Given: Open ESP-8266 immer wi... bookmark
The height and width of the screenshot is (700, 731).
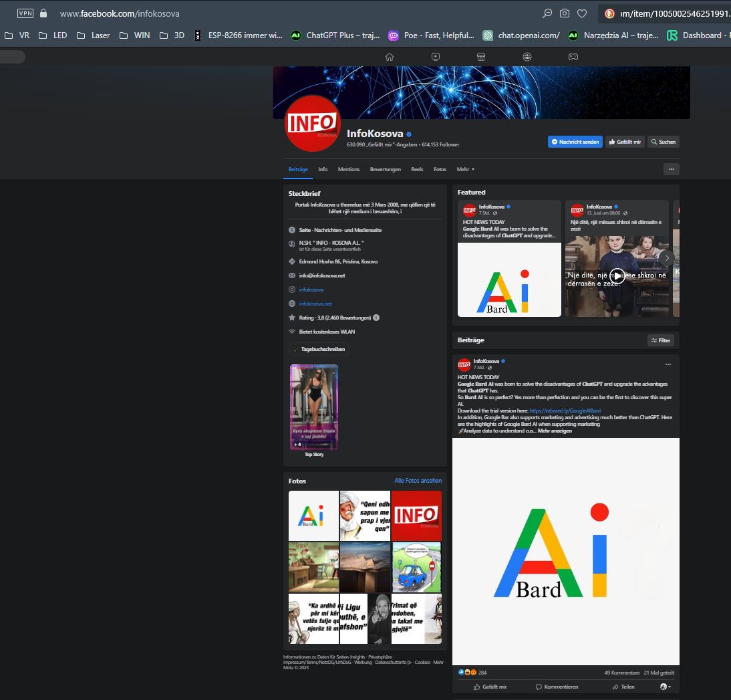Looking at the screenshot, I should pos(239,35).
